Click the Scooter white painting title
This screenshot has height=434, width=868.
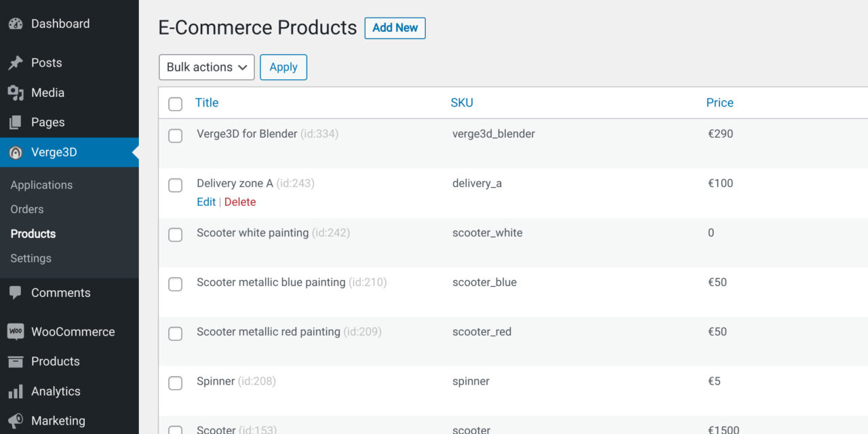(252, 233)
